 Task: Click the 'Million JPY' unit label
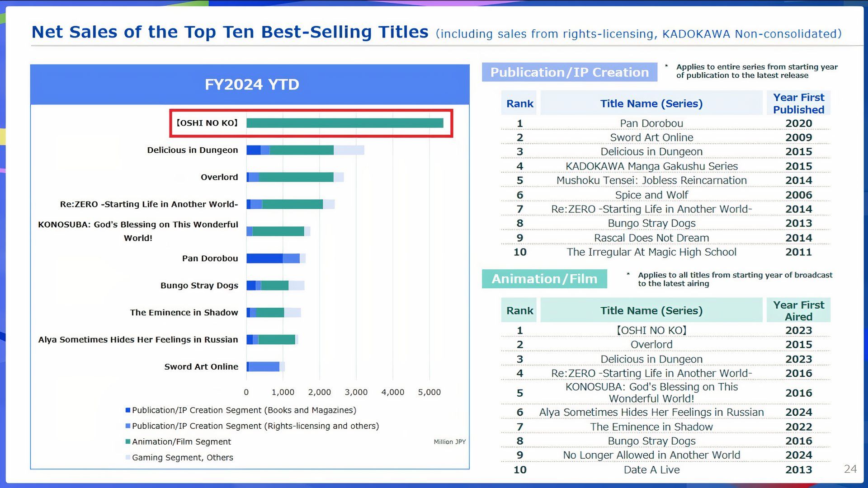449,442
